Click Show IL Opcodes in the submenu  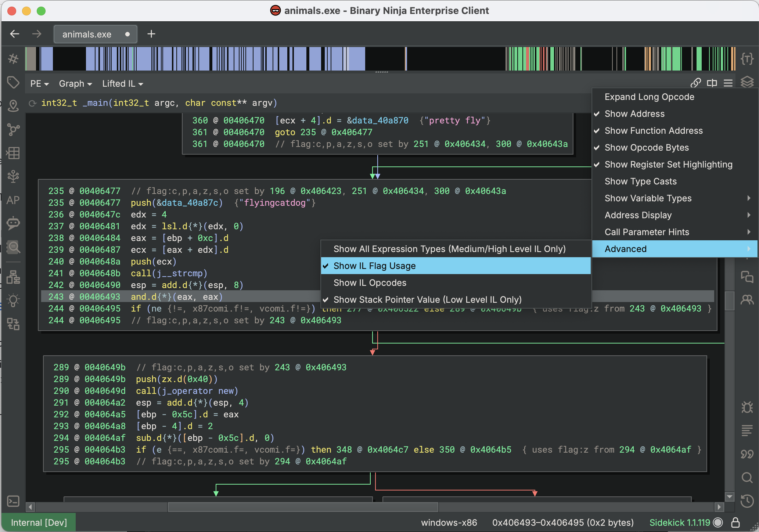click(x=370, y=283)
